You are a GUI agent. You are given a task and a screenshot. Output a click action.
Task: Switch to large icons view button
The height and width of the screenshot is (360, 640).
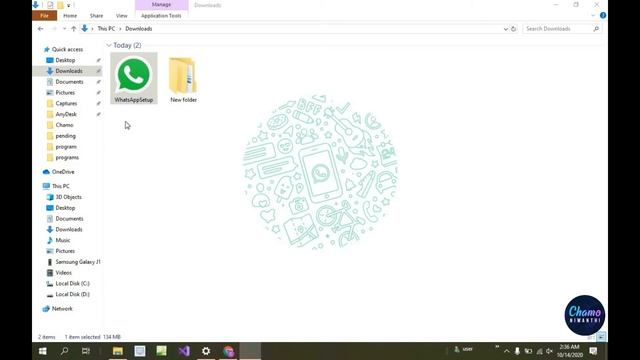tap(601, 337)
